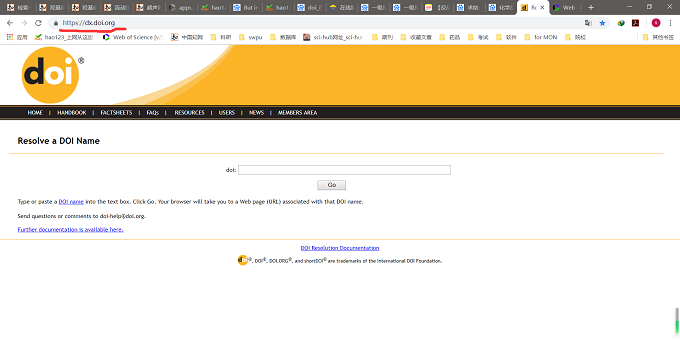Expand the 其他书签 bookmarks folder
680x364 pixels.
[x=658, y=37]
